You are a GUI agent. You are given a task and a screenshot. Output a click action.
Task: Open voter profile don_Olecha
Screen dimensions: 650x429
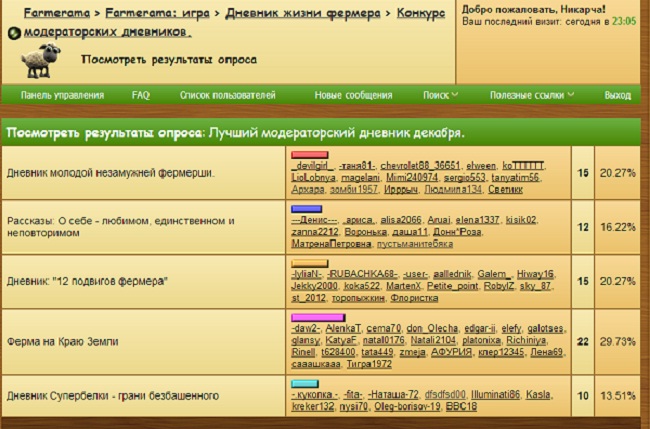tap(432, 329)
